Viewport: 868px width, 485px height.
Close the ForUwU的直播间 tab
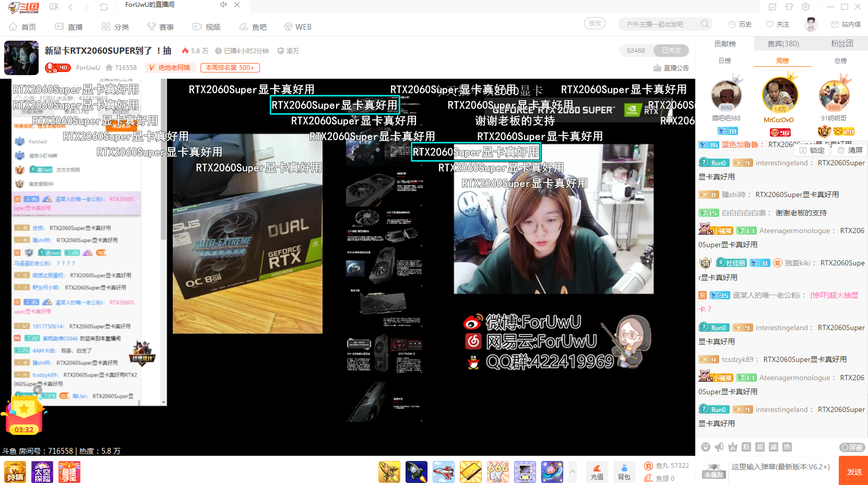237,5
